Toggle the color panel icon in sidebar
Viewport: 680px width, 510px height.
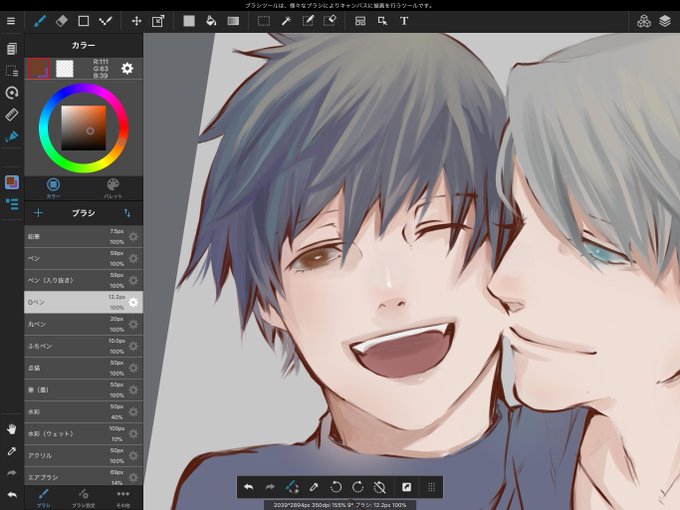pyautogui.click(x=12, y=182)
